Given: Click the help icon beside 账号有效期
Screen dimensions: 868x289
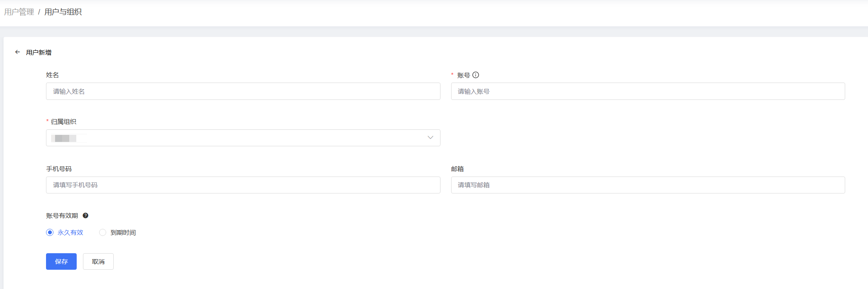Looking at the screenshot, I should coord(85,215).
